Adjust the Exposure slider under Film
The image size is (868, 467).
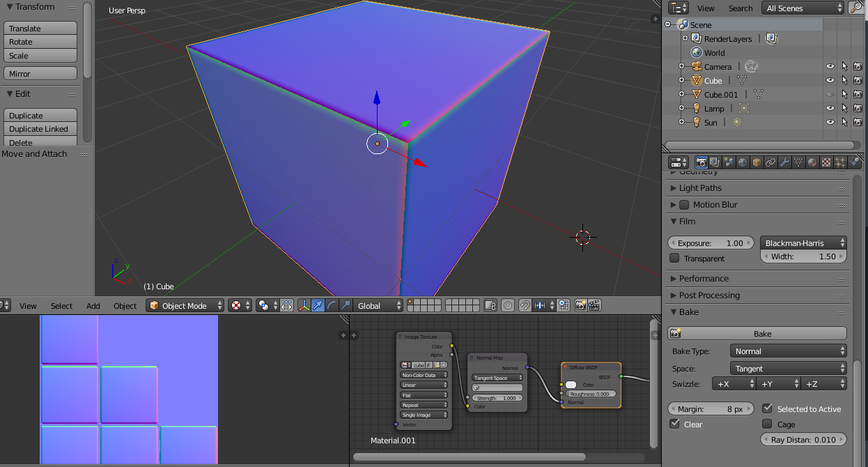tap(711, 243)
